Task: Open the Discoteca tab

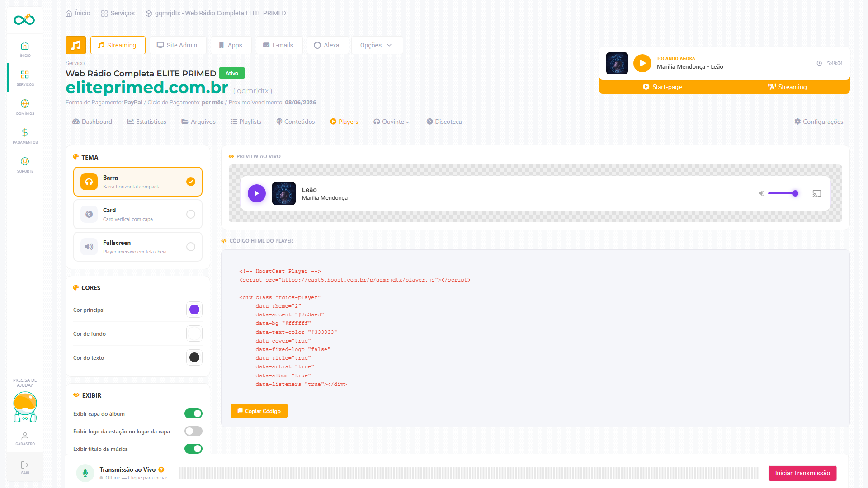Action: point(444,122)
